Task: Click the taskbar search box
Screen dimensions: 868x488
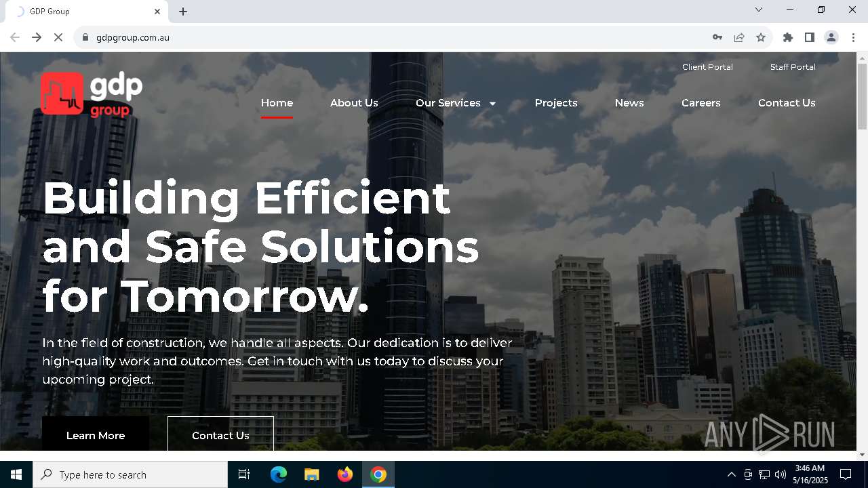Action: [130, 474]
